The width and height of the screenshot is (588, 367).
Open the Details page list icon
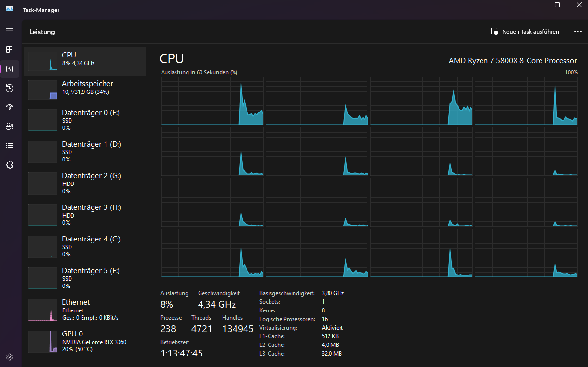(x=10, y=146)
